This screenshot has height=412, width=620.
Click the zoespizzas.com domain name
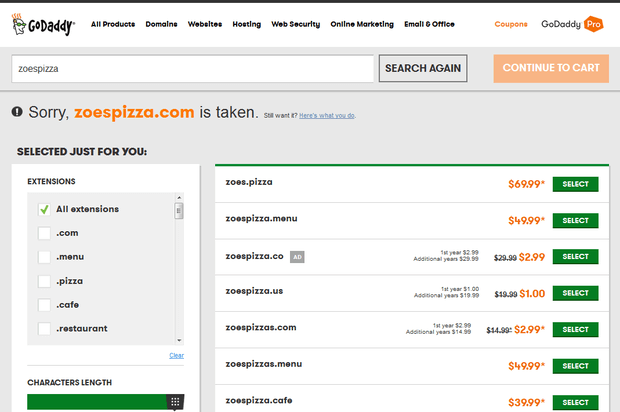click(261, 328)
